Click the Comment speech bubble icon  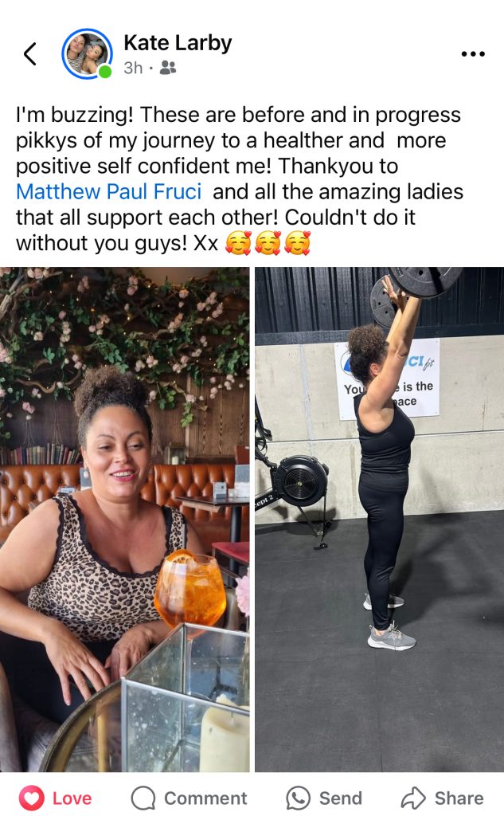pos(143,798)
